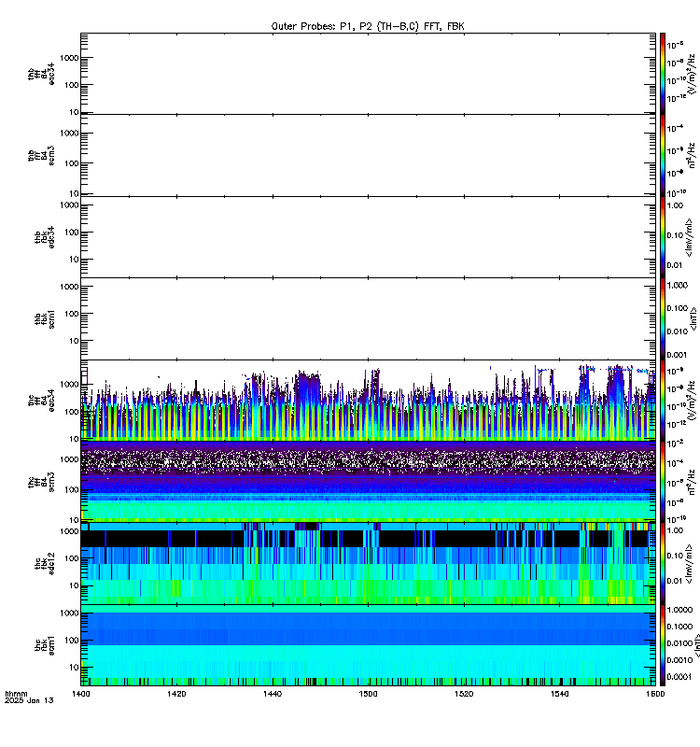Click the "thb fbk scm1" panel label

pos(45,318)
